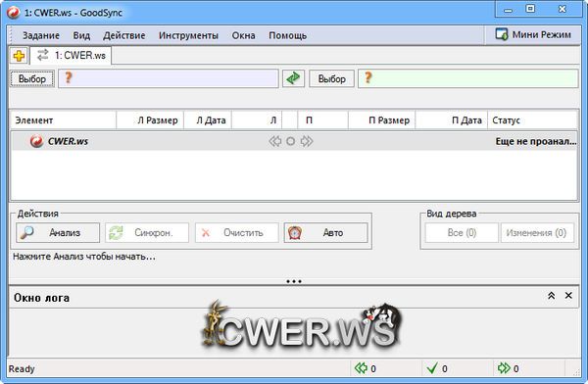Open Авто scheduling button
Viewport: 588px width, 384px height.
pyautogui.click(x=326, y=233)
